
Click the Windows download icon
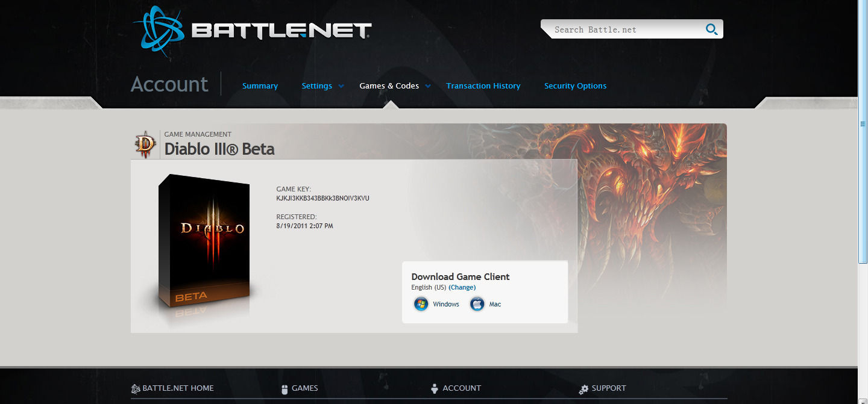[421, 304]
